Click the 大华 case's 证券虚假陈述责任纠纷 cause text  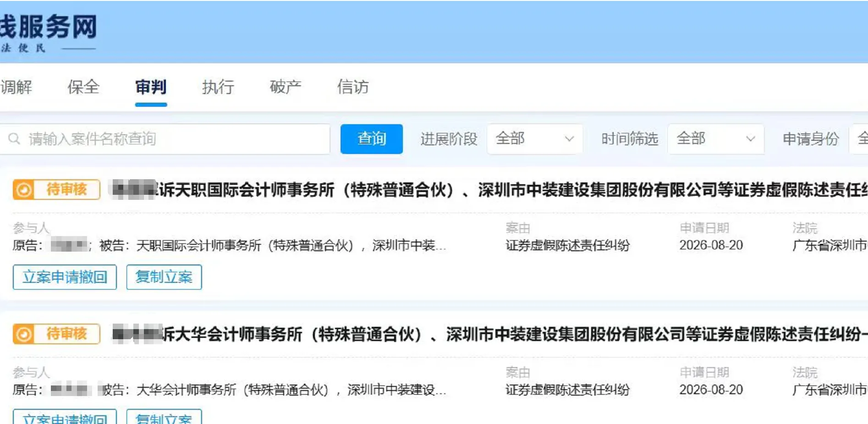click(x=567, y=390)
